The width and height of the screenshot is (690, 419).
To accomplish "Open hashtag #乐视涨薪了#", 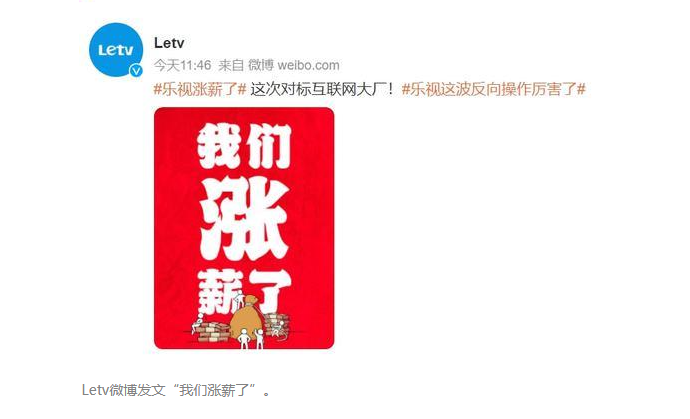I will [200, 89].
